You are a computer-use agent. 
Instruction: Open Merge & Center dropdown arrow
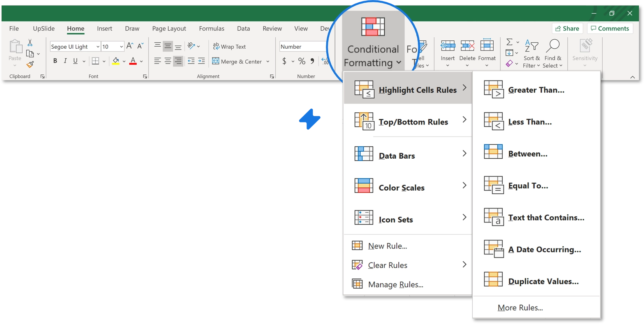pos(268,61)
